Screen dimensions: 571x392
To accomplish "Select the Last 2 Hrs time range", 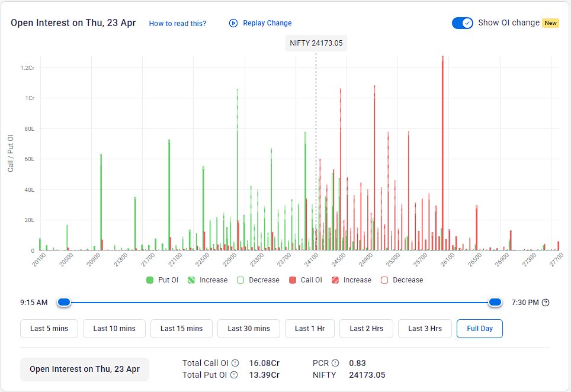I will tap(366, 329).
